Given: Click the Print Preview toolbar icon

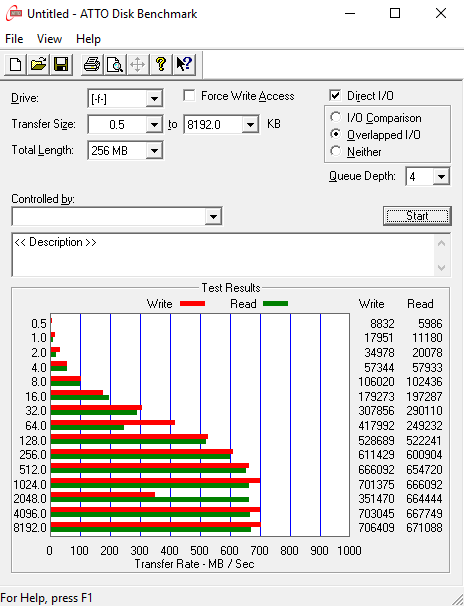Looking at the screenshot, I should [115, 64].
